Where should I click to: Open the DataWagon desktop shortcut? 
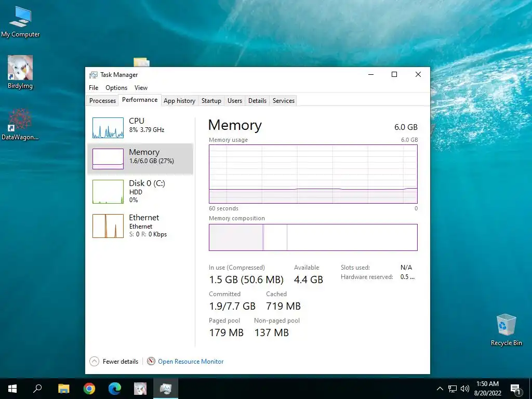pos(20,124)
